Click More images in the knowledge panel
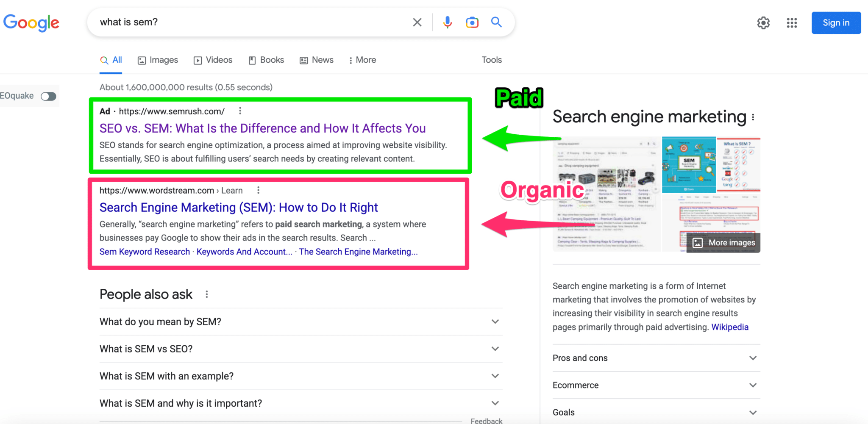This screenshot has height=424, width=868. click(723, 242)
